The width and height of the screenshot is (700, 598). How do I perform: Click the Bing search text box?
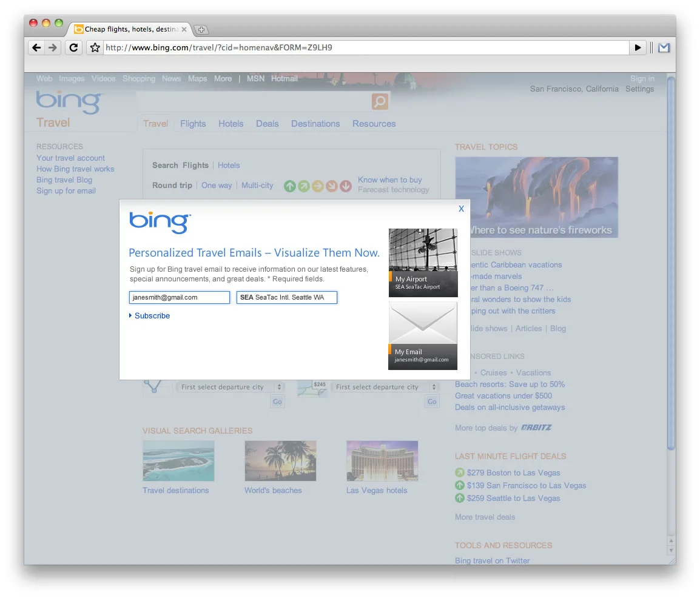(x=254, y=101)
